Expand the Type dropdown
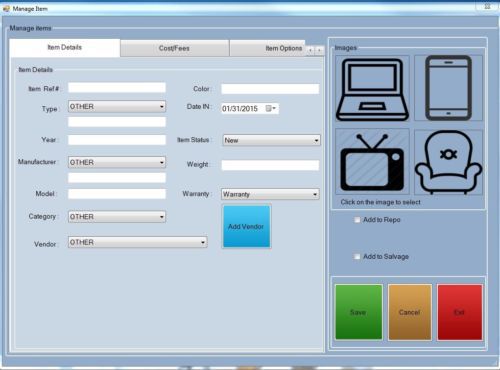Viewport: 500px width, 370px height. 117,107
